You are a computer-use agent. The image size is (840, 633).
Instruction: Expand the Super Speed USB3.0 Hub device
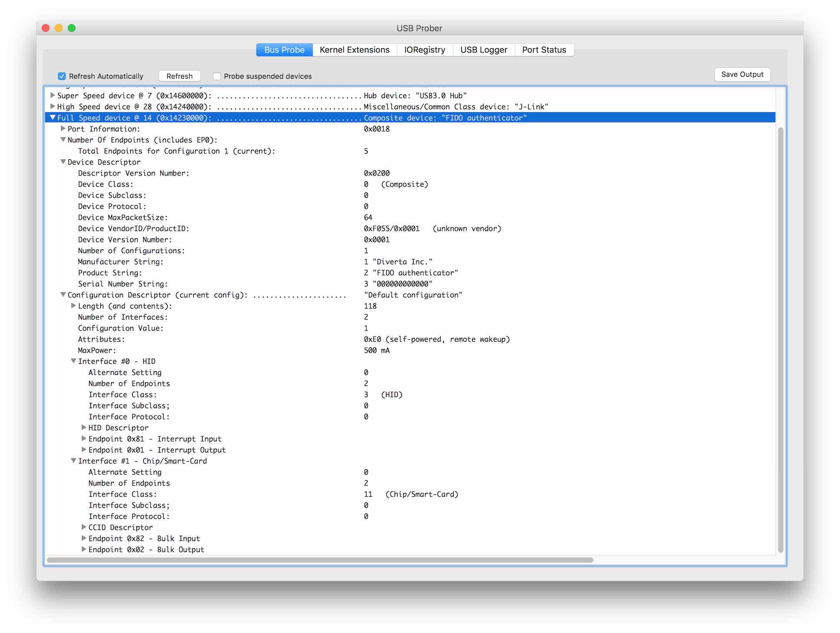point(52,96)
